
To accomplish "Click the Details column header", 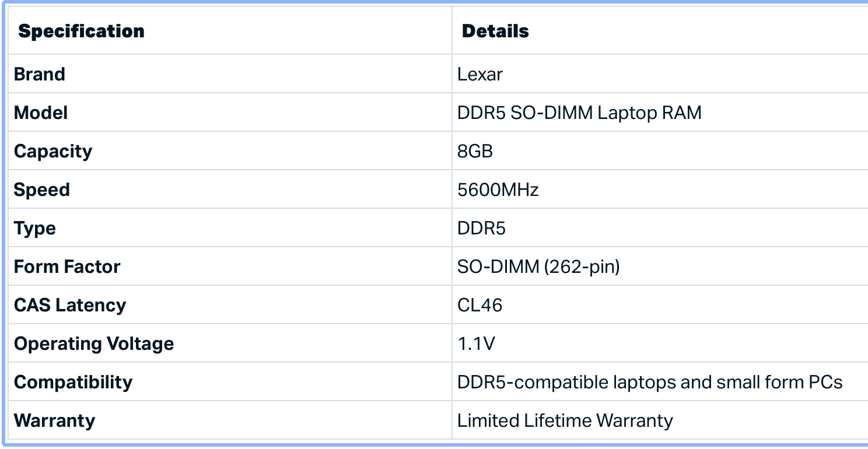I will click(495, 31).
